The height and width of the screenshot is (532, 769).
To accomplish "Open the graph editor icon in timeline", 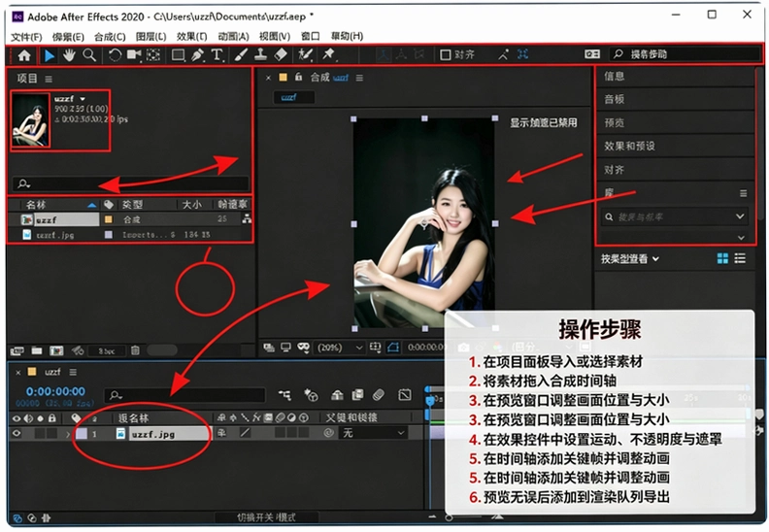I will tap(405, 395).
